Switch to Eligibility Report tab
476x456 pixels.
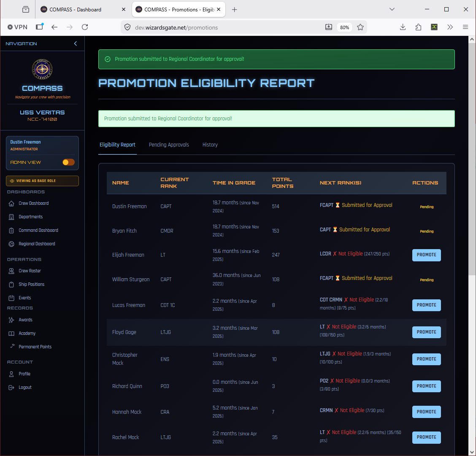pos(117,144)
